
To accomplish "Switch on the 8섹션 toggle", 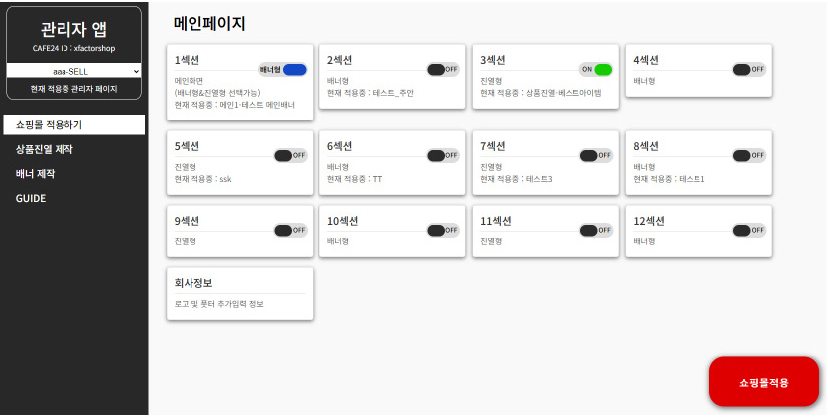I will click(749, 155).
